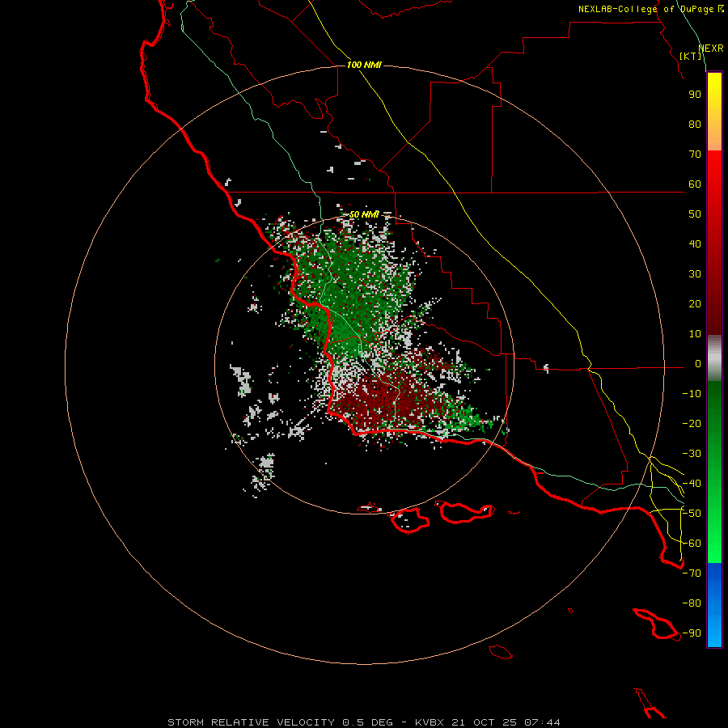Click the '[KT]' units label
This screenshot has width=728, height=728.
[x=691, y=56]
